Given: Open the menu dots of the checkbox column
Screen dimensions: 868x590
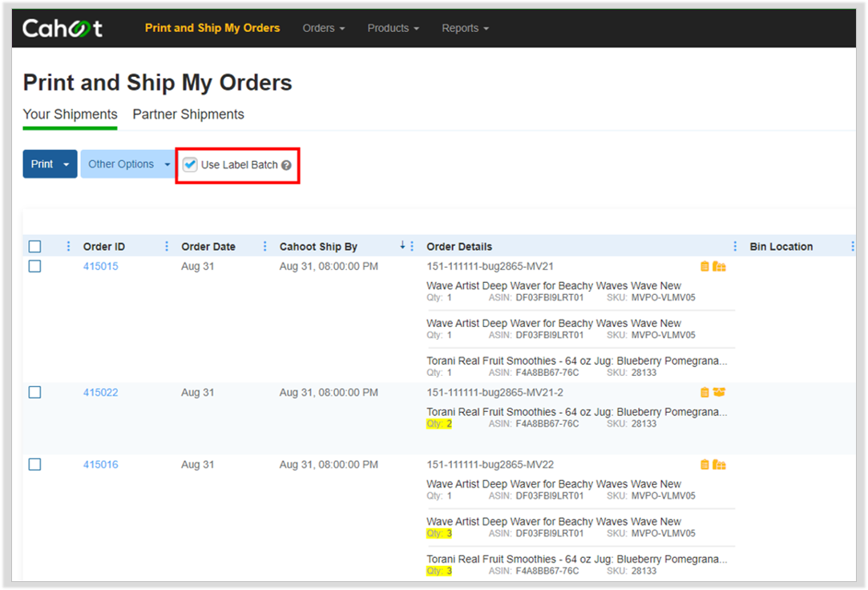Looking at the screenshot, I should [68, 246].
